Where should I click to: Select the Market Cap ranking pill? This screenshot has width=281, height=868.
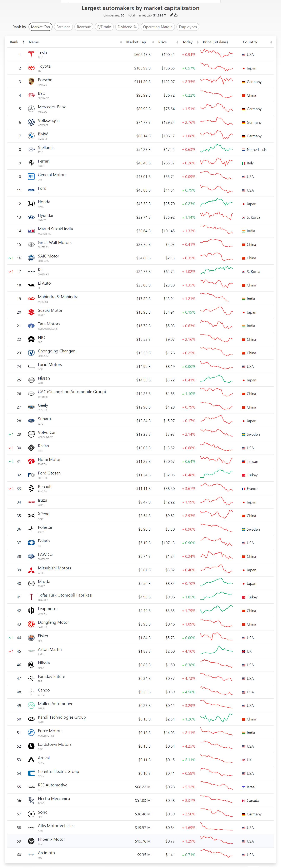coord(40,27)
